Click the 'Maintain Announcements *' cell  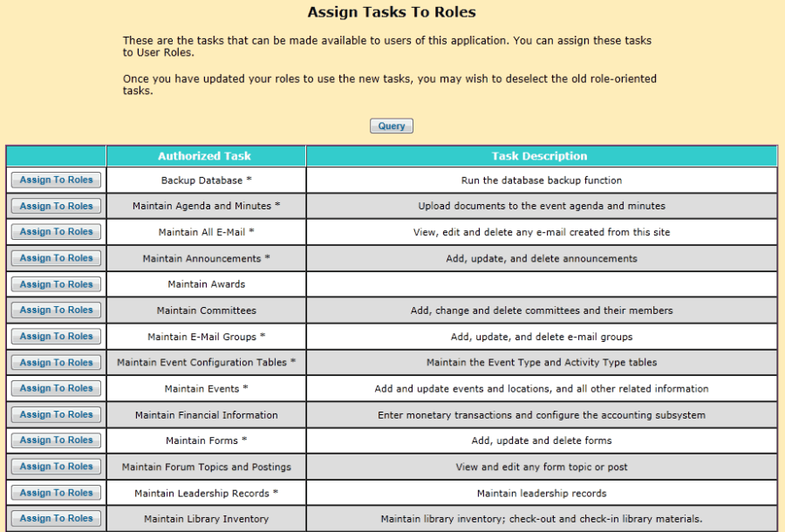[206, 258]
